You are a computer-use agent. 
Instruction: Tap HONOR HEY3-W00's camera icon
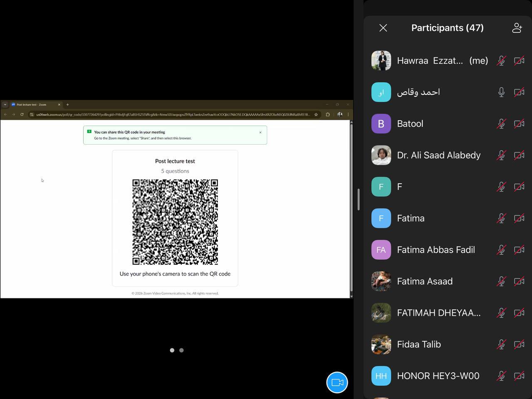click(519, 376)
